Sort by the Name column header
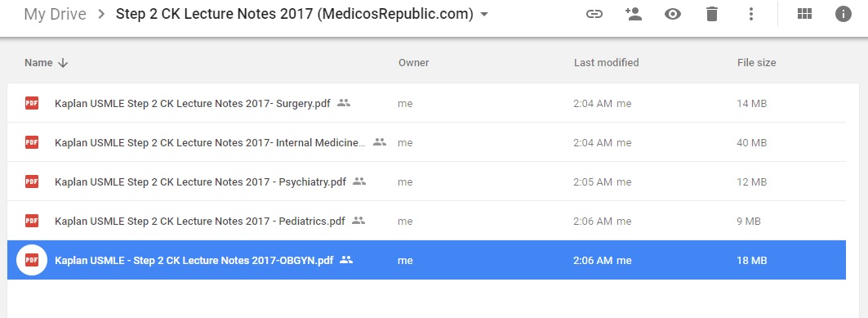 38,63
